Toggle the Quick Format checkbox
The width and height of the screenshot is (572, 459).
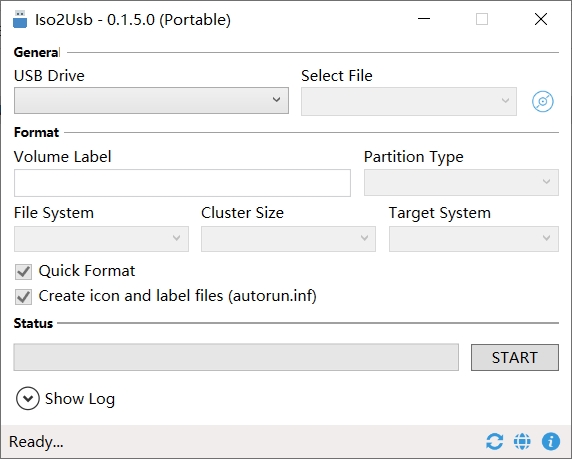[x=23, y=272]
